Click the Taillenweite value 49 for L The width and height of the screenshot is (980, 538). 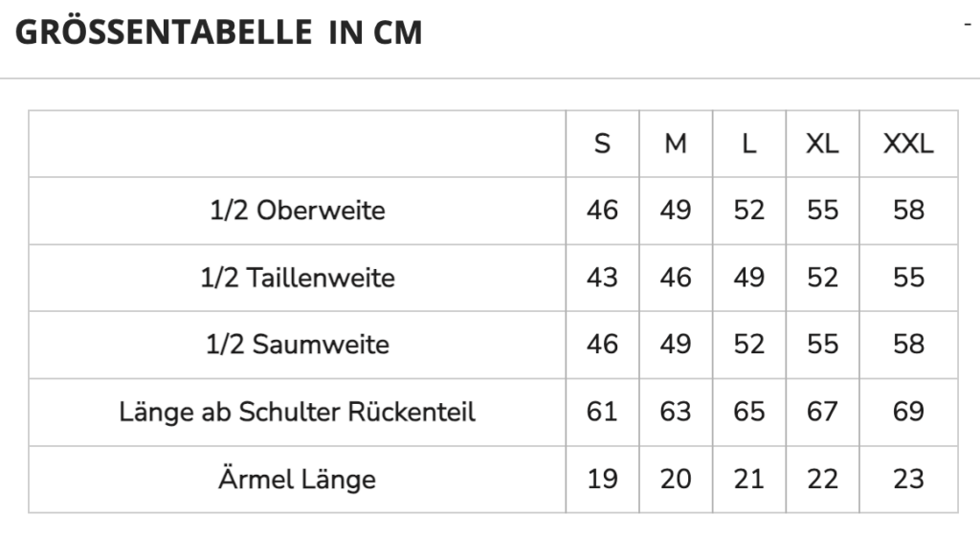[748, 278]
